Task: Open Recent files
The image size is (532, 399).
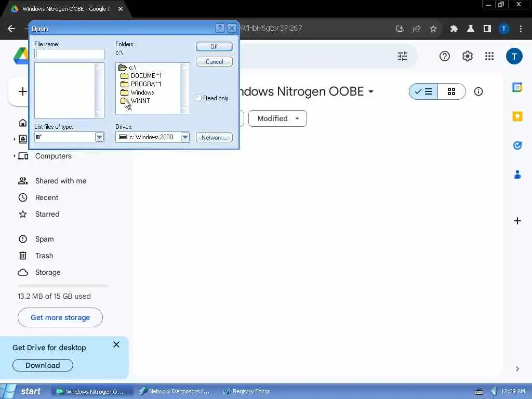Action: [x=46, y=197]
